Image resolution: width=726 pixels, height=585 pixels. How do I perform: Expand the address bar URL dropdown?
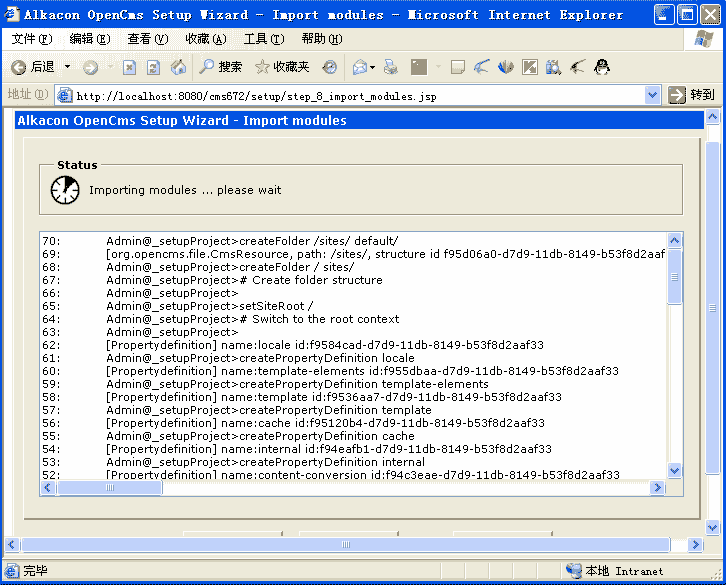[652, 95]
